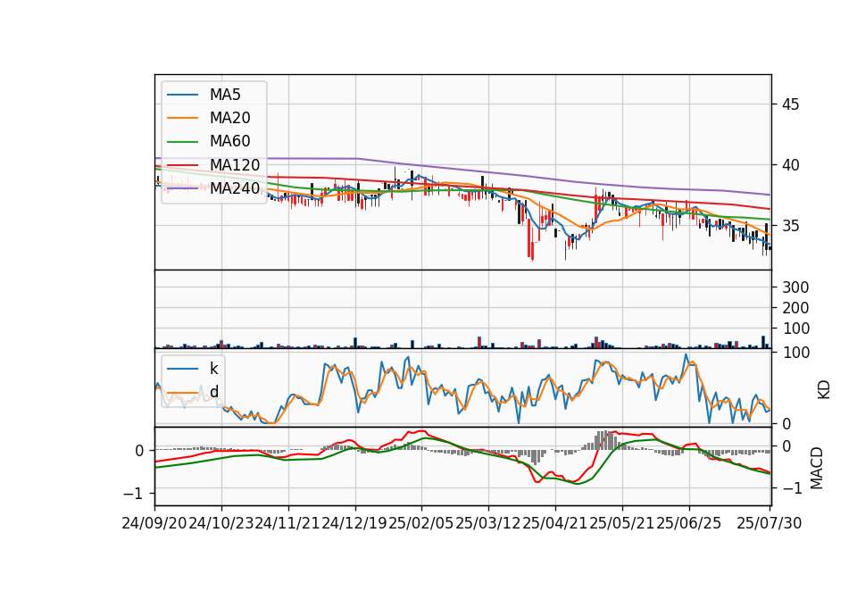Click the price axis value 40
The image size is (857, 616).
point(790,165)
